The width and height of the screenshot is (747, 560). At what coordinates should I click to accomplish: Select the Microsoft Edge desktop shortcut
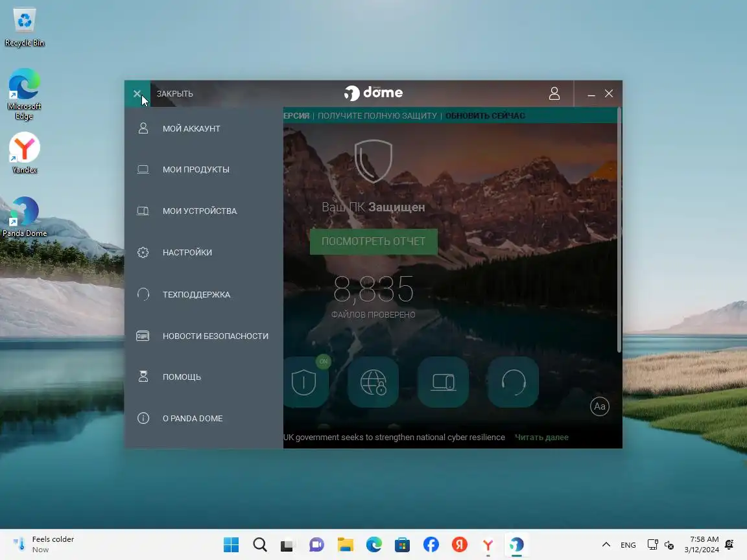tap(24, 94)
